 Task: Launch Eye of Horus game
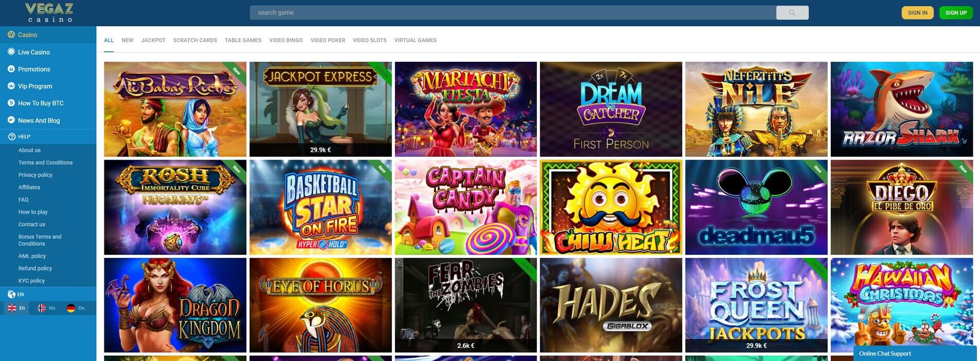click(320, 305)
